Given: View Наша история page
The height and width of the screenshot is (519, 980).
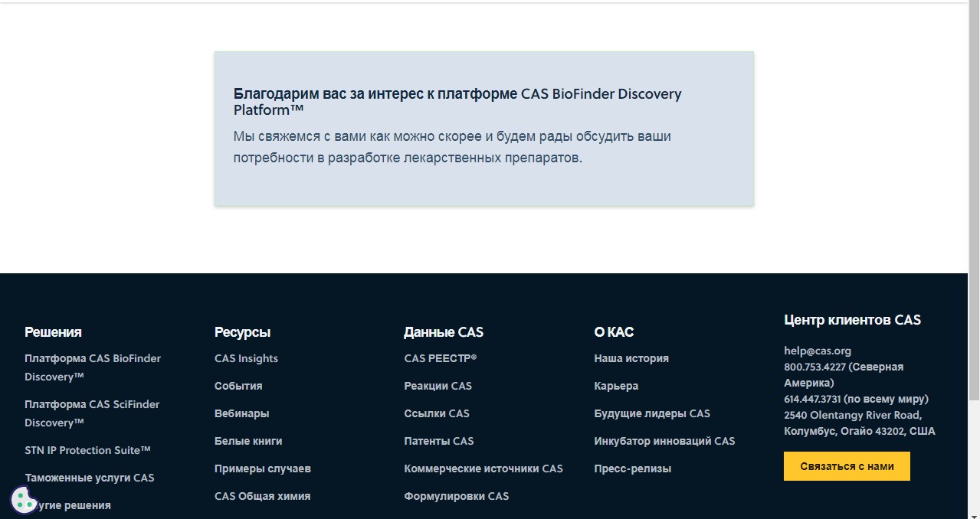Looking at the screenshot, I should pos(631,358).
